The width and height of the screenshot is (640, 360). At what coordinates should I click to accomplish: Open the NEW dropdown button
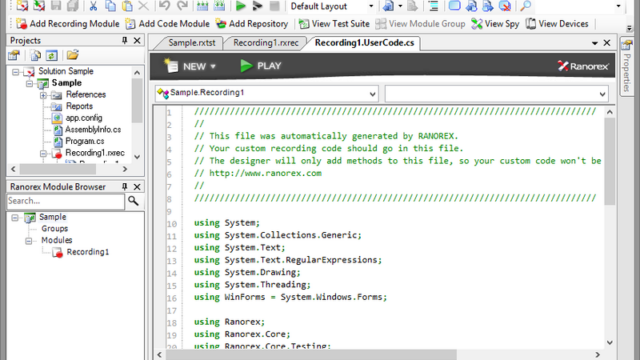coord(190,66)
